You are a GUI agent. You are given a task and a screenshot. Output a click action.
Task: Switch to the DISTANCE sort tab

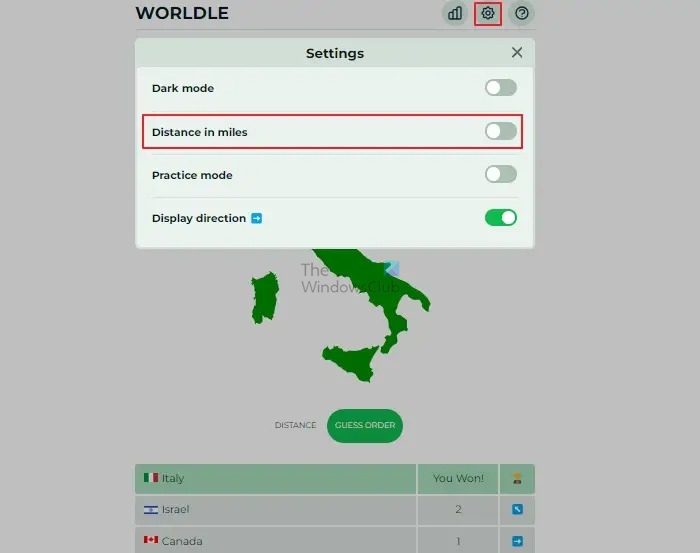pos(296,425)
